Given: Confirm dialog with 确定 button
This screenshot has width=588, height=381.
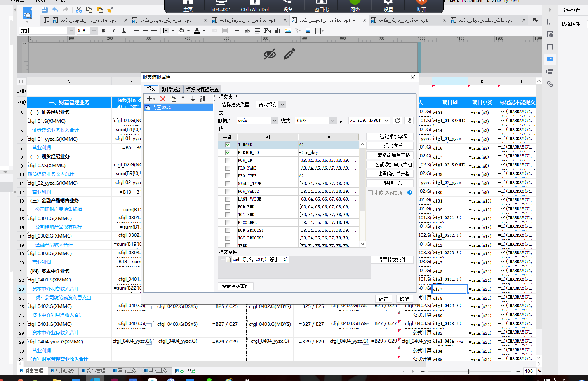Looking at the screenshot, I should click(384, 299).
